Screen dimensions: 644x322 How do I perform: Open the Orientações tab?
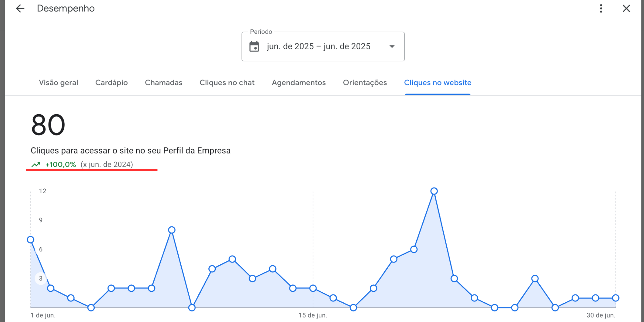tap(365, 83)
